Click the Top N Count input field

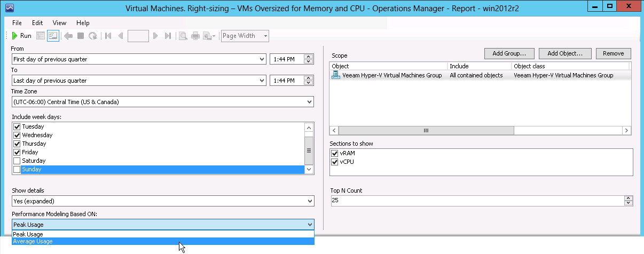pyautogui.click(x=477, y=201)
